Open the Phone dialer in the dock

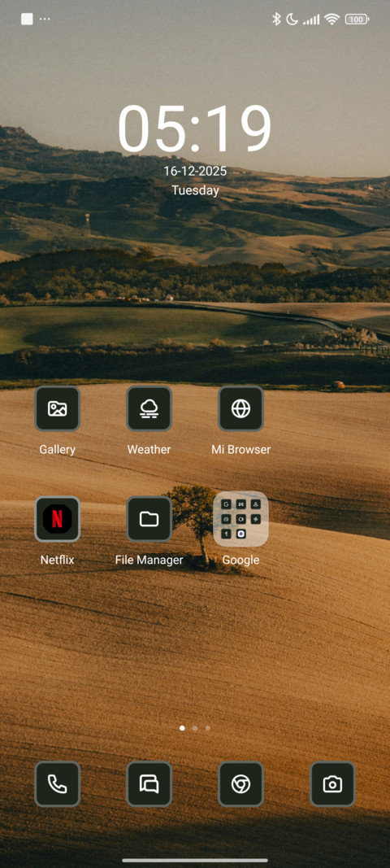coord(58,784)
